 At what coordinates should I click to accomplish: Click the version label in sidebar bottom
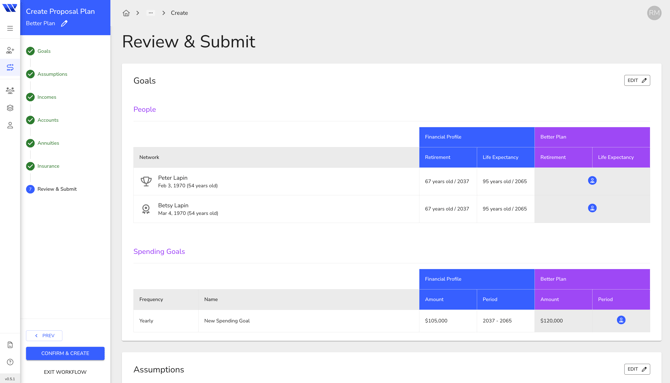pos(10,379)
